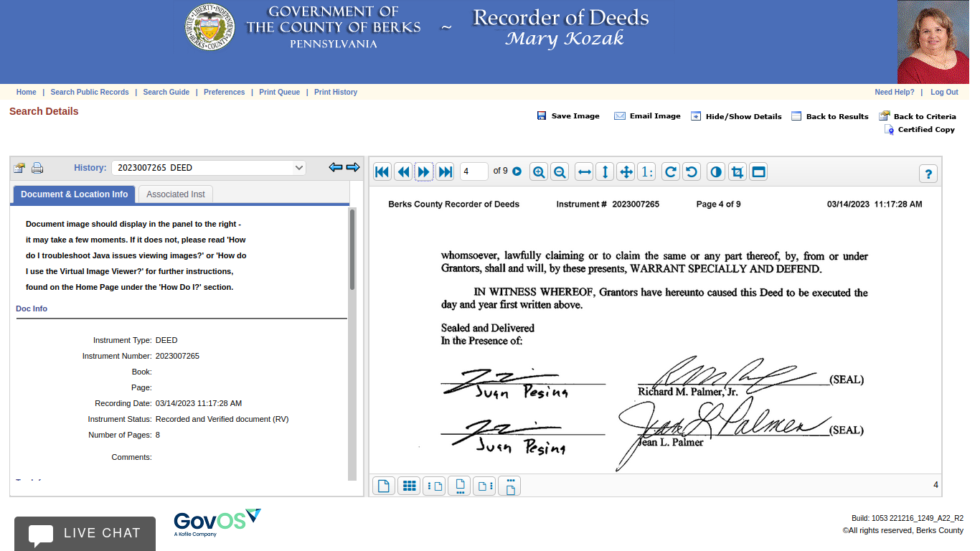Go to previous page in viewer

[403, 171]
